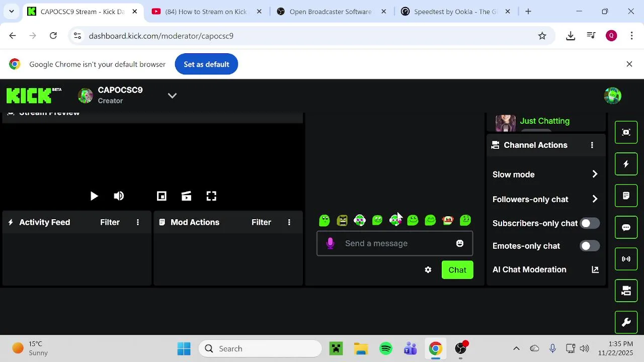The image size is (644, 362).
Task: Dismiss the default browser notification bar
Action: pyautogui.click(x=629, y=64)
